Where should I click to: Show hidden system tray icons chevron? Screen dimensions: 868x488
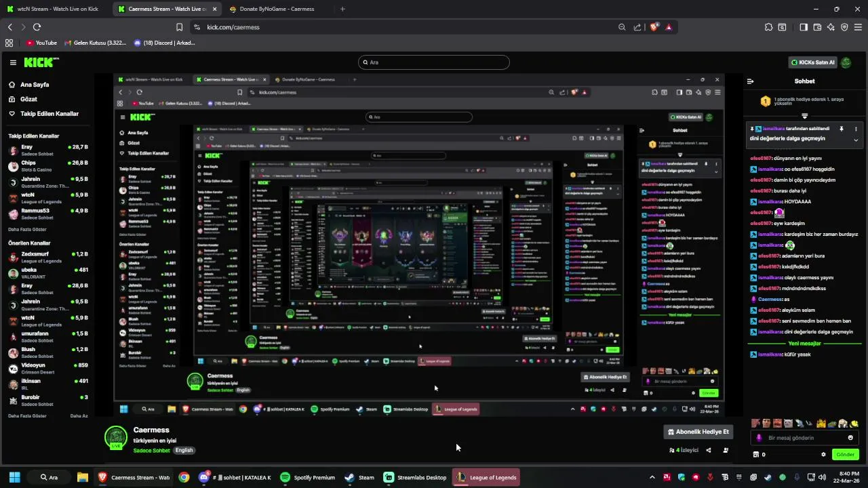(x=652, y=477)
